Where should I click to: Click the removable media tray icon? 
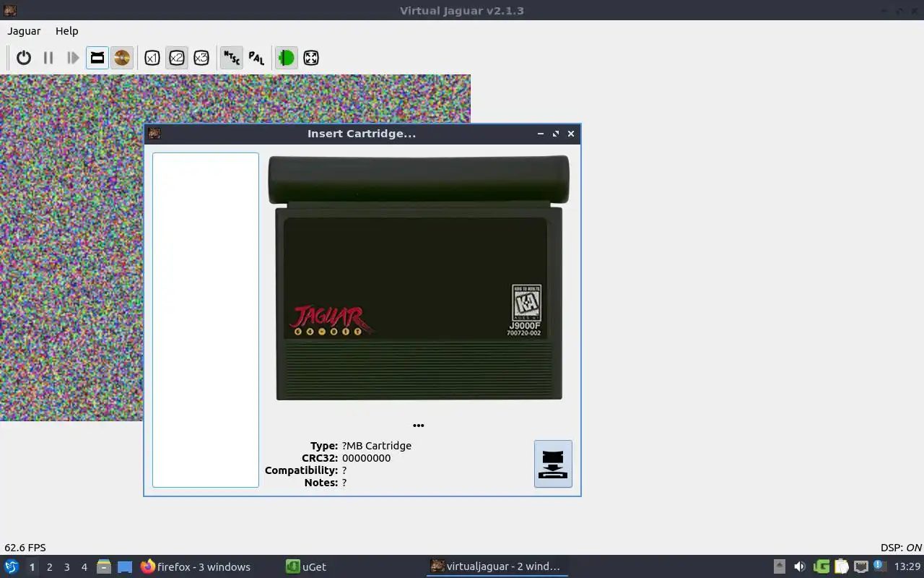[x=779, y=566]
